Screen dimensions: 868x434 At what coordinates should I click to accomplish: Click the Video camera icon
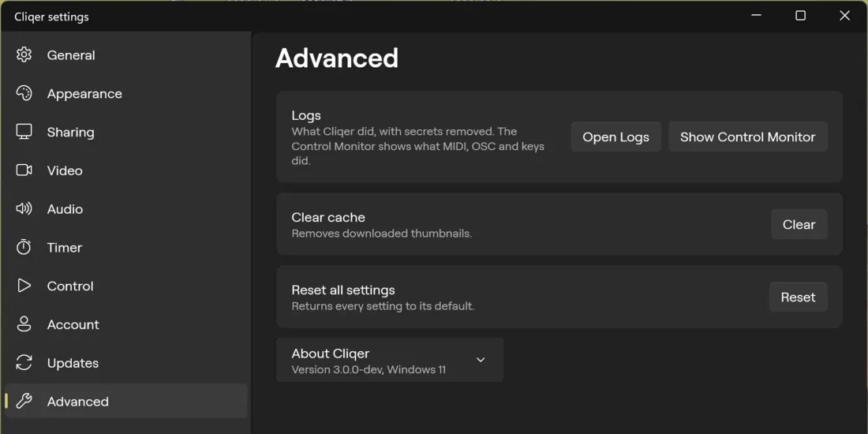(x=24, y=170)
